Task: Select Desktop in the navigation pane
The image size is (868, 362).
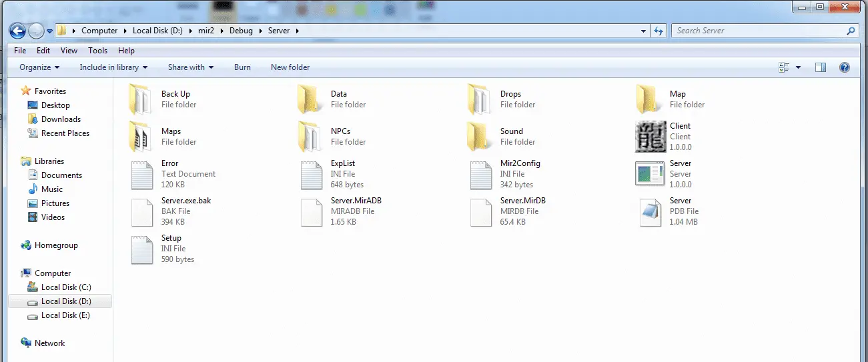Action: [55, 105]
